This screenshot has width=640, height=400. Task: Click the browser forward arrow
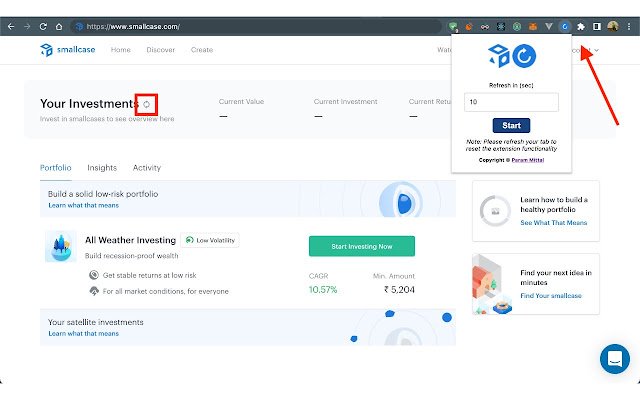27,27
